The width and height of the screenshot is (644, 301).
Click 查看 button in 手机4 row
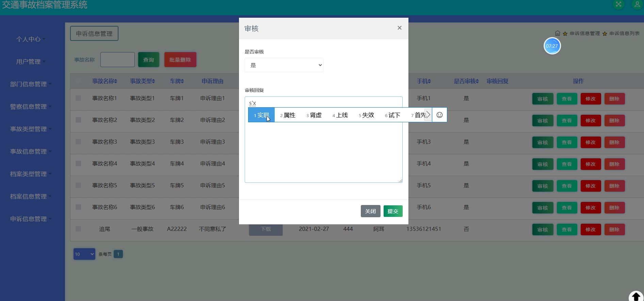click(x=567, y=164)
